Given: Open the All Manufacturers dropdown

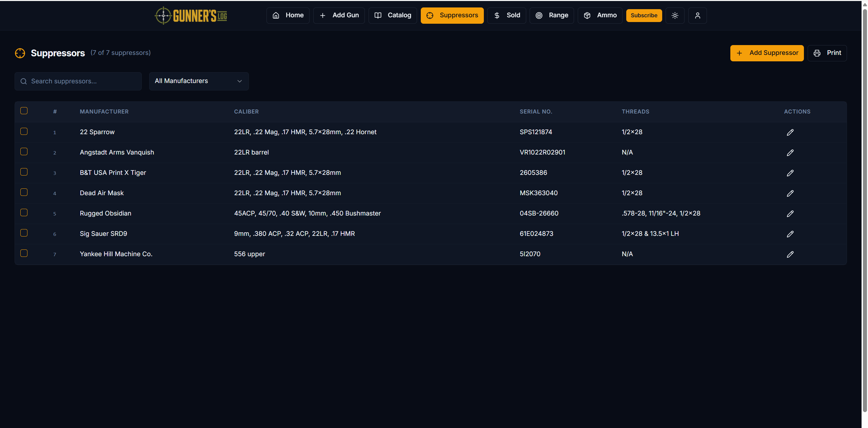Looking at the screenshot, I should point(199,81).
